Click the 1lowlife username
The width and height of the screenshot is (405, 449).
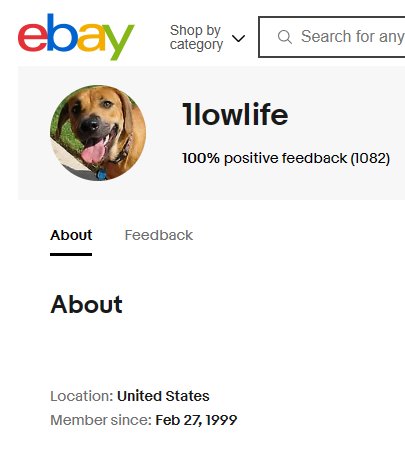(x=235, y=114)
